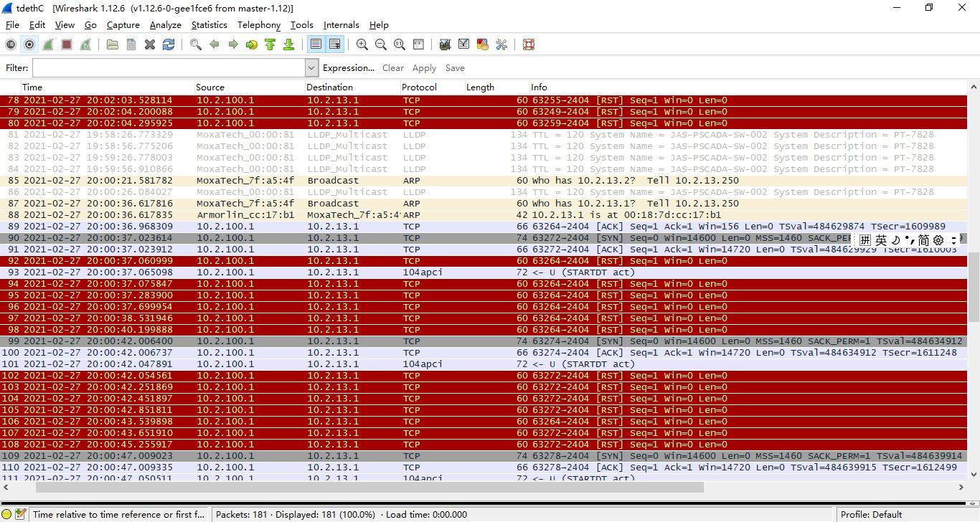
Task: Select packet 109 SYN from port 63278
Action: [484, 456]
